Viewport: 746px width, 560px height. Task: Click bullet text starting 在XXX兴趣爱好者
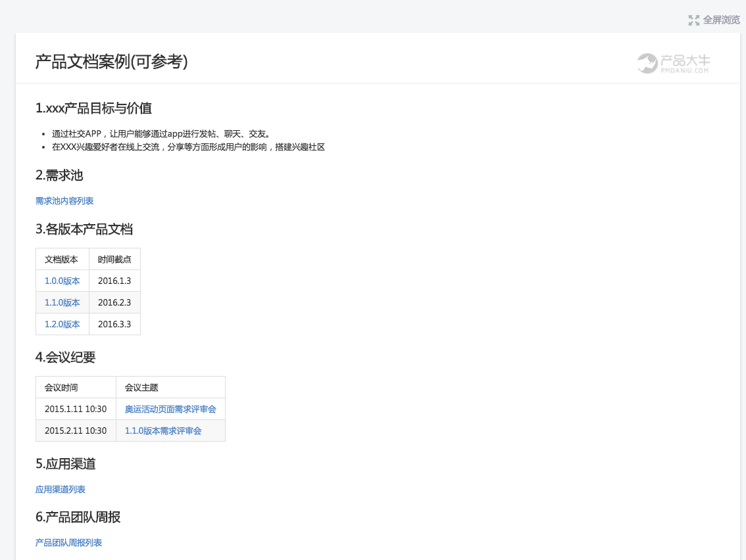coord(188,147)
